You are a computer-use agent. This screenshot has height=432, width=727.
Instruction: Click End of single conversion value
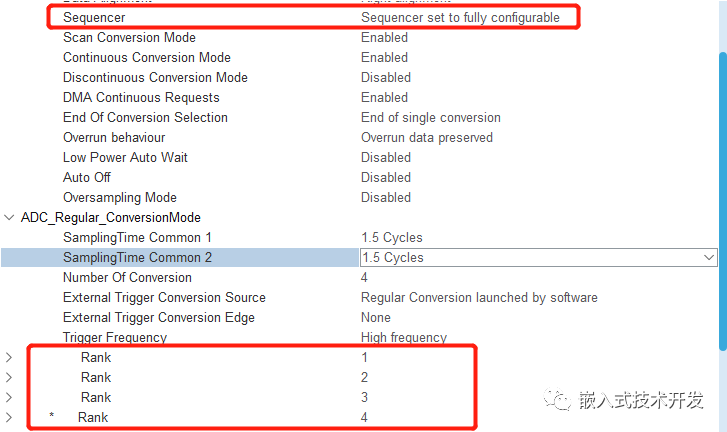(431, 118)
